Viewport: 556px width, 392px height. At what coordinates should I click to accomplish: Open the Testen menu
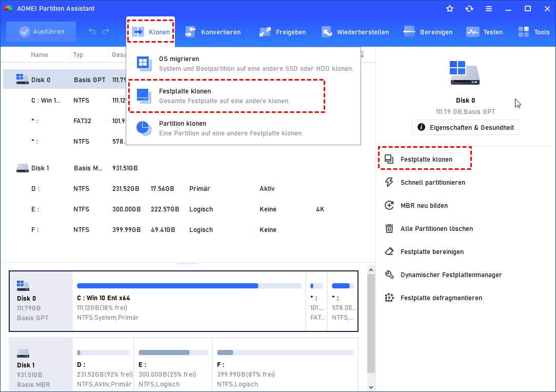[x=484, y=32]
